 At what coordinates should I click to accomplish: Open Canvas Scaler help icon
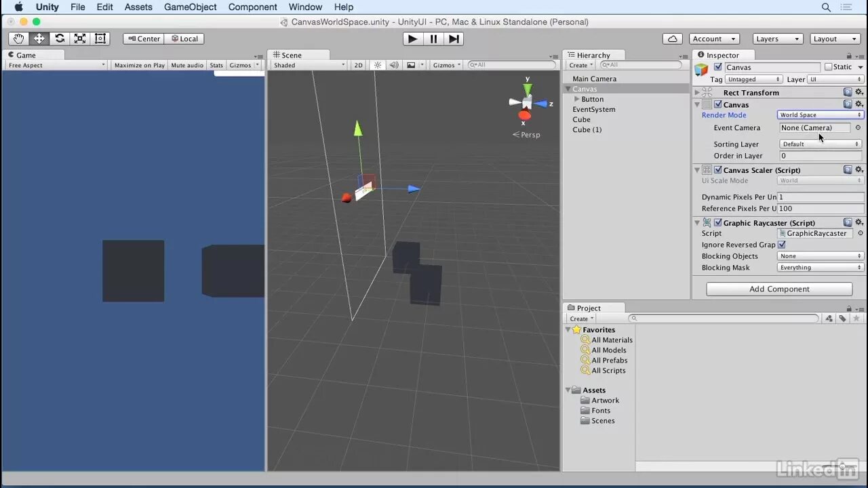pyautogui.click(x=848, y=170)
